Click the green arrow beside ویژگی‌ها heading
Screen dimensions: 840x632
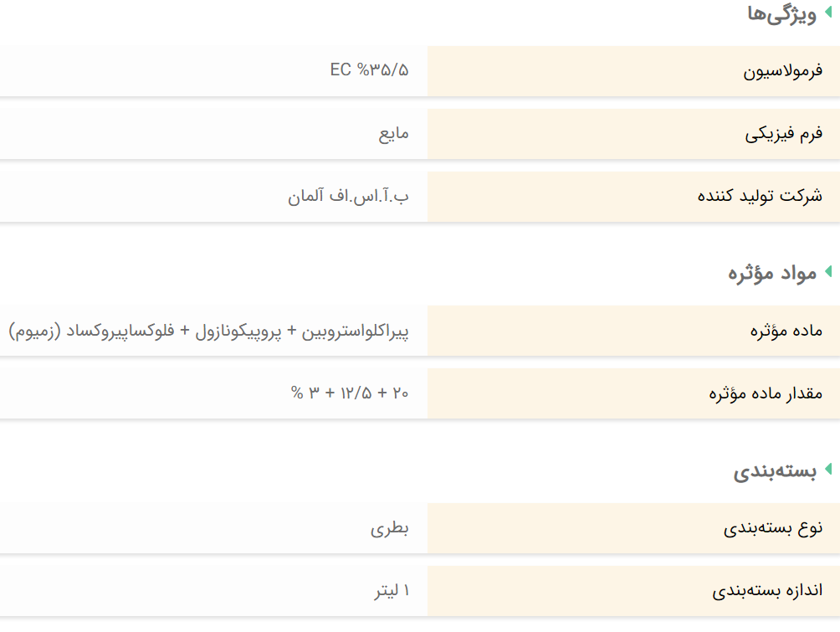coord(828,13)
